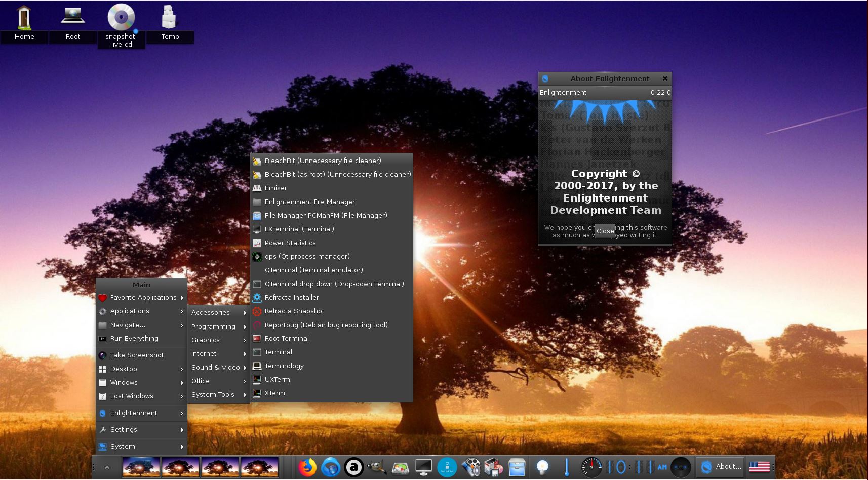868x480 pixels.
Task: Launch qps (Qt process manager)
Action: click(x=332, y=256)
